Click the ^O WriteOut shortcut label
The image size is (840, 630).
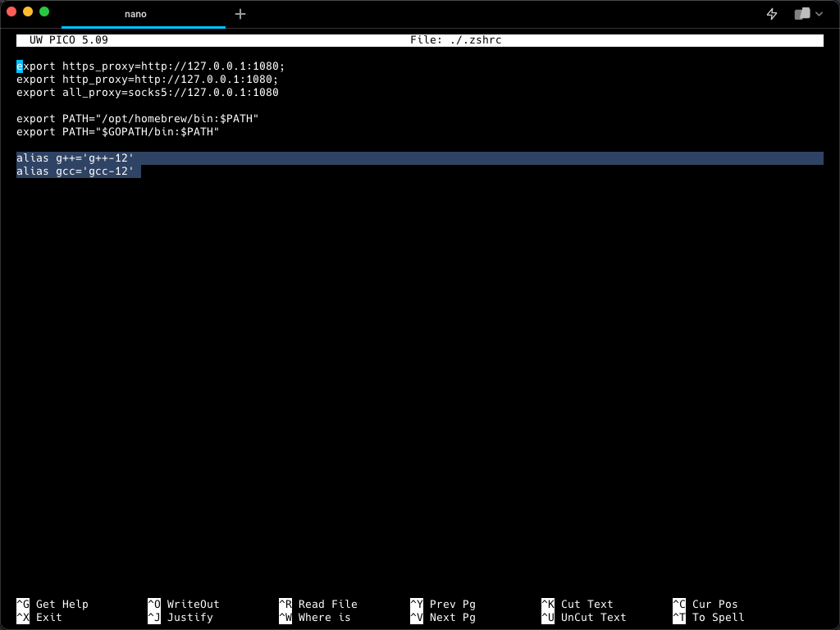coord(184,604)
